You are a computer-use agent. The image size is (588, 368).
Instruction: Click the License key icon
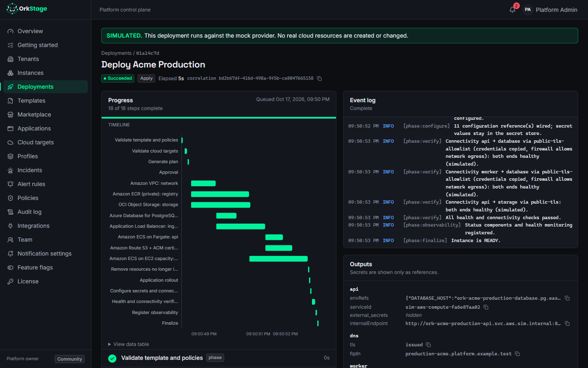click(x=11, y=281)
